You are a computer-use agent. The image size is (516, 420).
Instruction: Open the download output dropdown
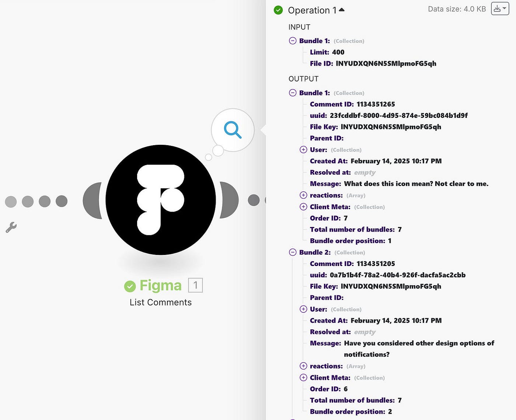[500, 9]
